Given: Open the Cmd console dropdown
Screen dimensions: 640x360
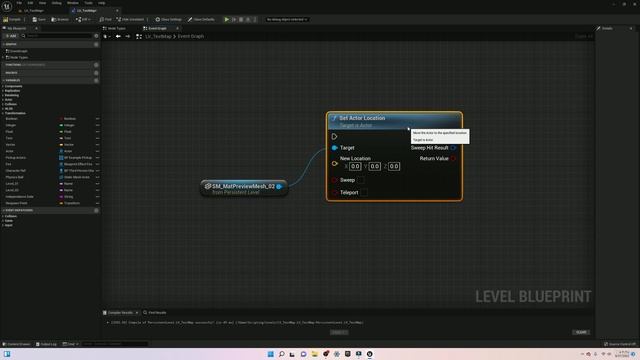Looking at the screenshot, I should (70, 344).
